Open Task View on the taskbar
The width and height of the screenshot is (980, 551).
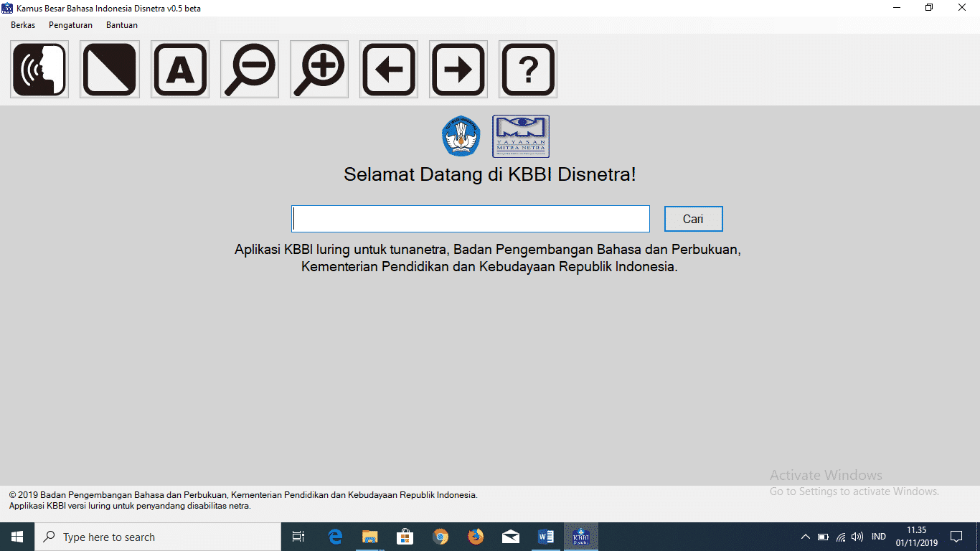point(298,537)
